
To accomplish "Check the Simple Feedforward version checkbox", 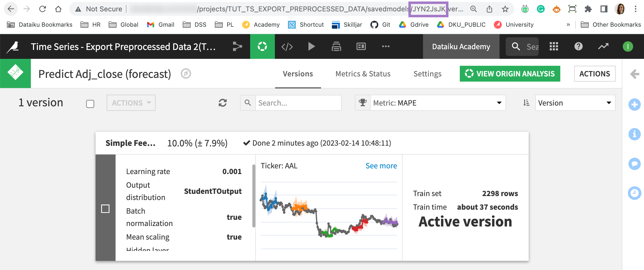I will point(105,208).
